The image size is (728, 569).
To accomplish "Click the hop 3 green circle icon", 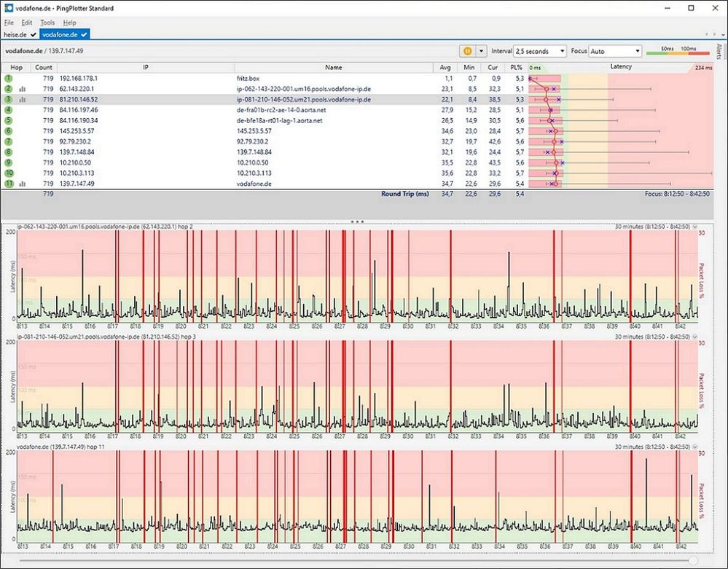I will pyautogui.click(x=9, y=99).
